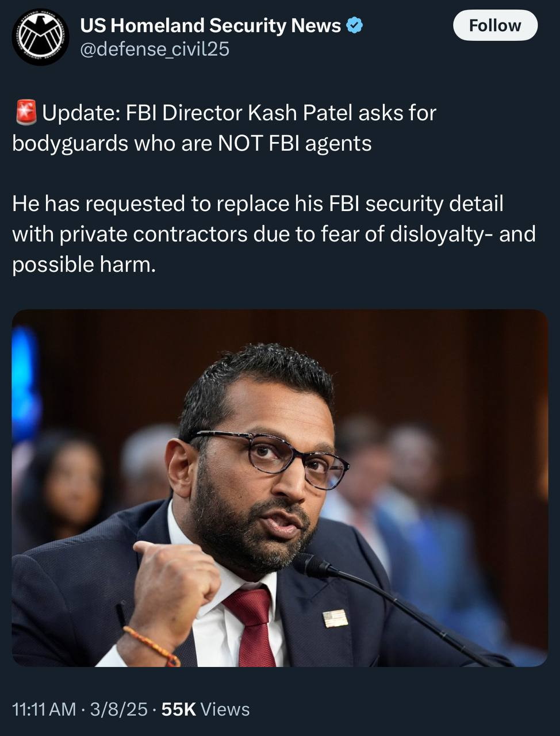Open the attached hearing photo
This screenshot has height=736, width=560.
(x=280, y=488)
